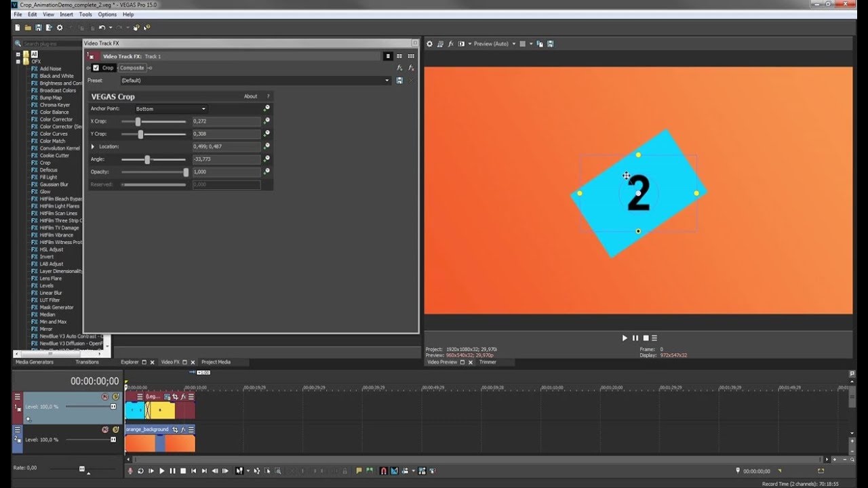
Task: Mute video track 1
Action: (x=105, y=396)
